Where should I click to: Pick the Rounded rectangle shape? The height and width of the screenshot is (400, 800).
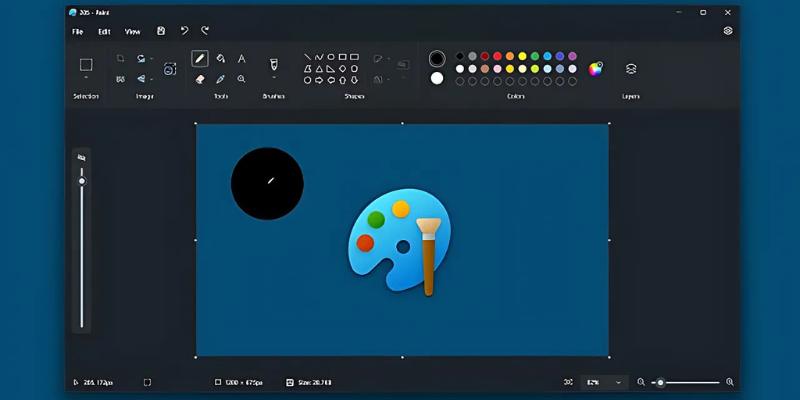(x=354, y=57)
